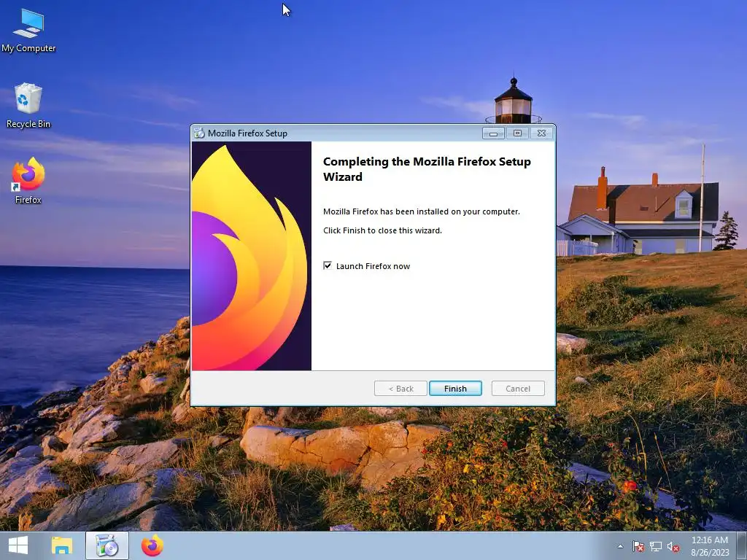Click the Cancel button

point(518,389)
